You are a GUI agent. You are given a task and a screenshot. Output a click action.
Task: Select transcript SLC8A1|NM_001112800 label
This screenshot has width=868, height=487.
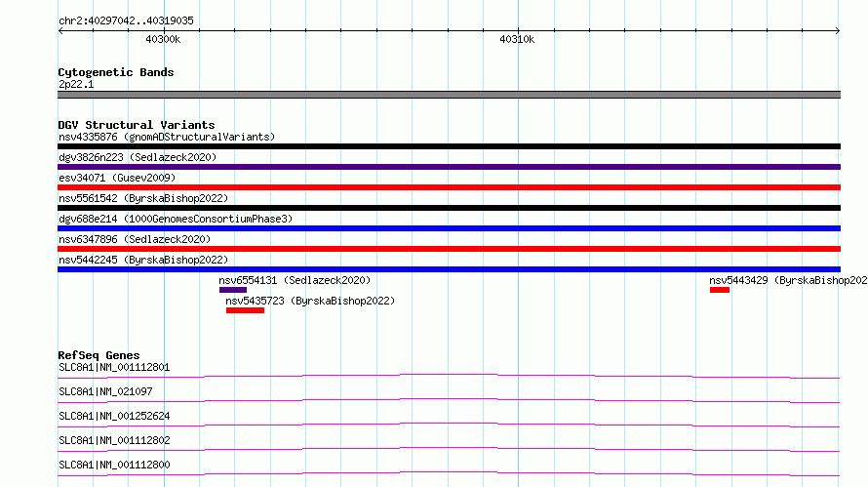[114, 465]
